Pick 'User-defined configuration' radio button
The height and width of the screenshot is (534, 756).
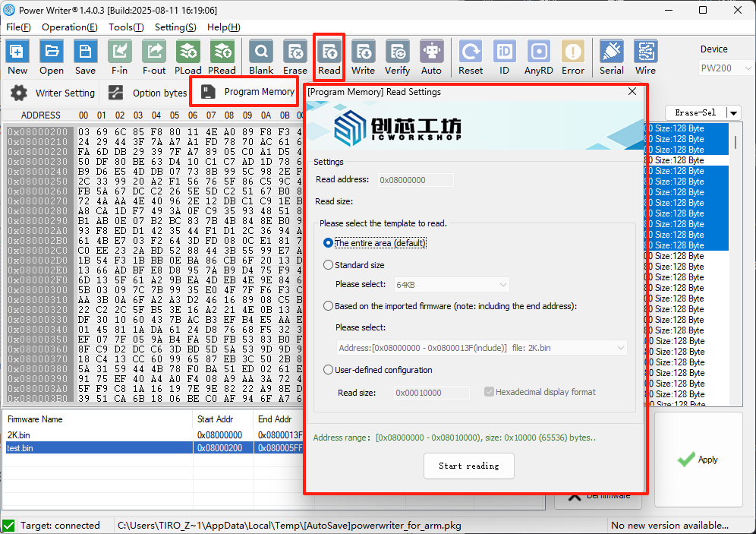328,370
